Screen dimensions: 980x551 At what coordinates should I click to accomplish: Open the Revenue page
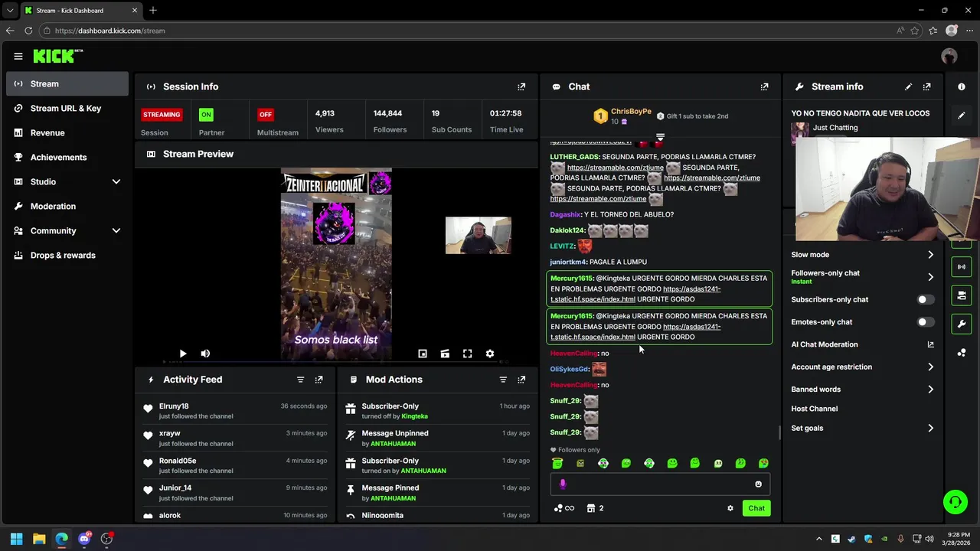pyautogui.click(x=67, y=132)
